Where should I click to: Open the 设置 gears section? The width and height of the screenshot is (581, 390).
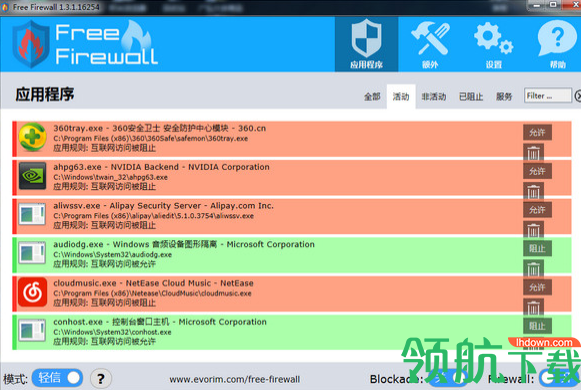point(494,44)
